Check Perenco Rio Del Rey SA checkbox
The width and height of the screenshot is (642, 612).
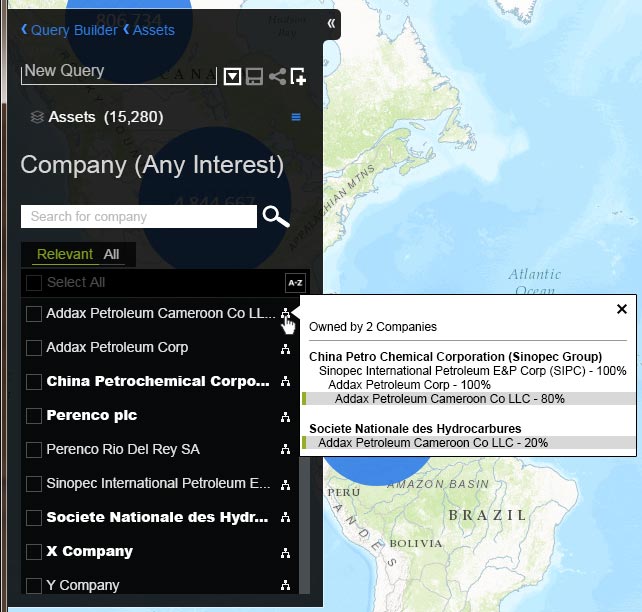pyautogui.click(x=34, y=450)
